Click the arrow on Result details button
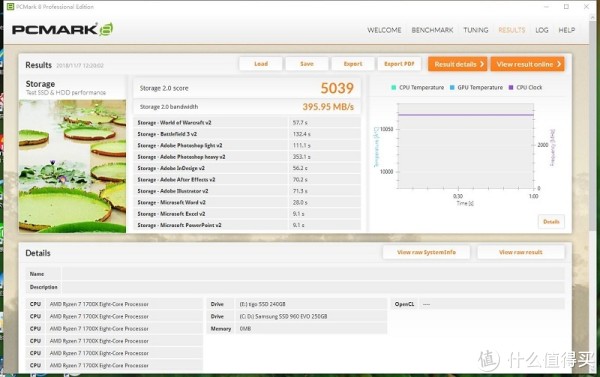 (x=482, y=64)
